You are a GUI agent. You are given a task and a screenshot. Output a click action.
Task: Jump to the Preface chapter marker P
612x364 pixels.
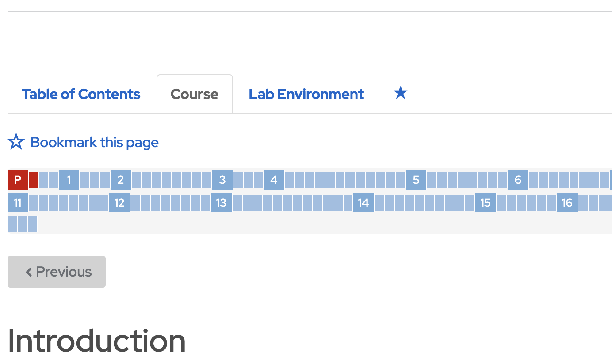point(18,180)
